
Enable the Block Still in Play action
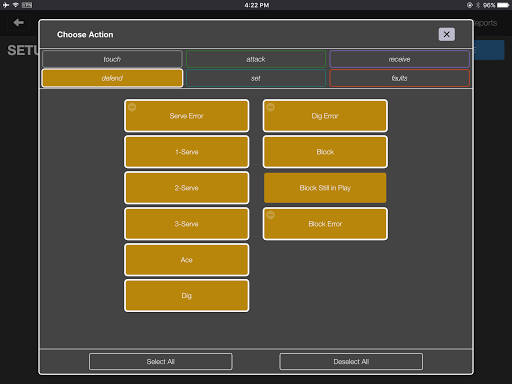(325, 188)
